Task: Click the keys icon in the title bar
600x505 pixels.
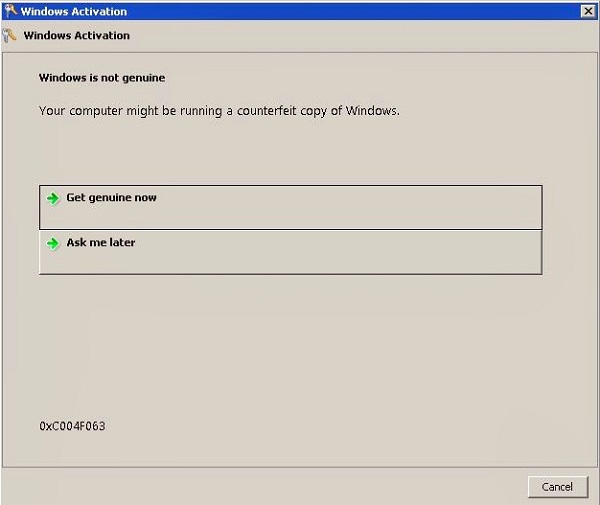Action: tap(11, 11)
